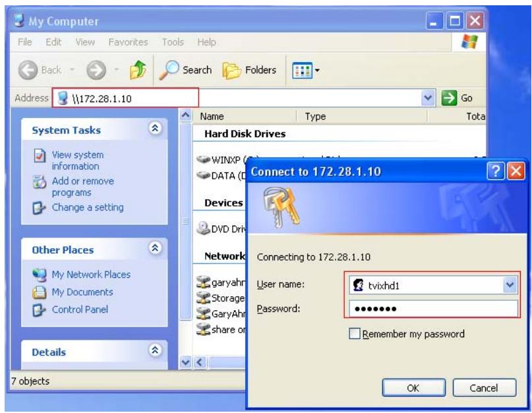The width and height of the screenshot is (532, 413).
Task: Open the User name dropdown list
Action: click(510, 284)
